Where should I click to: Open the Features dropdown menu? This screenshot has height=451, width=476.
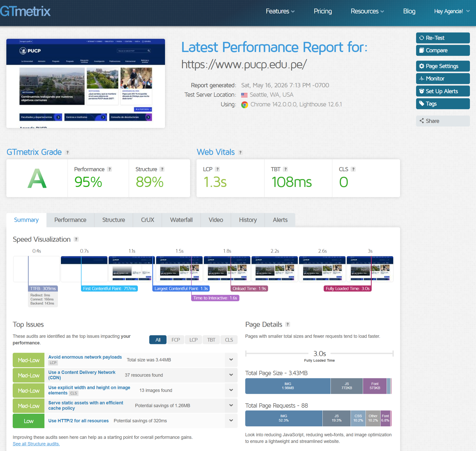280,11
